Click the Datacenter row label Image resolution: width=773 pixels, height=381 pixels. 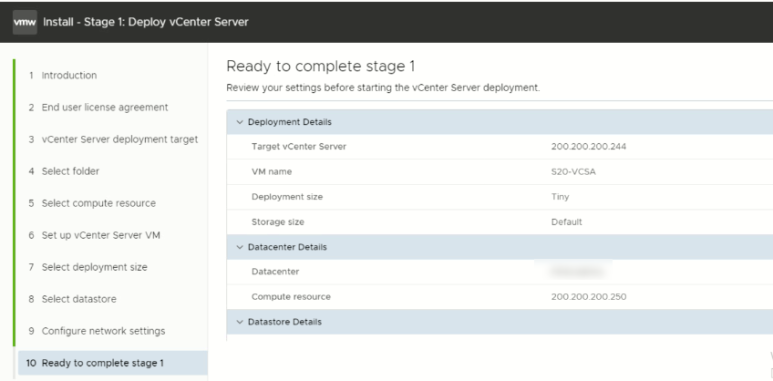[x=275, y=272]
